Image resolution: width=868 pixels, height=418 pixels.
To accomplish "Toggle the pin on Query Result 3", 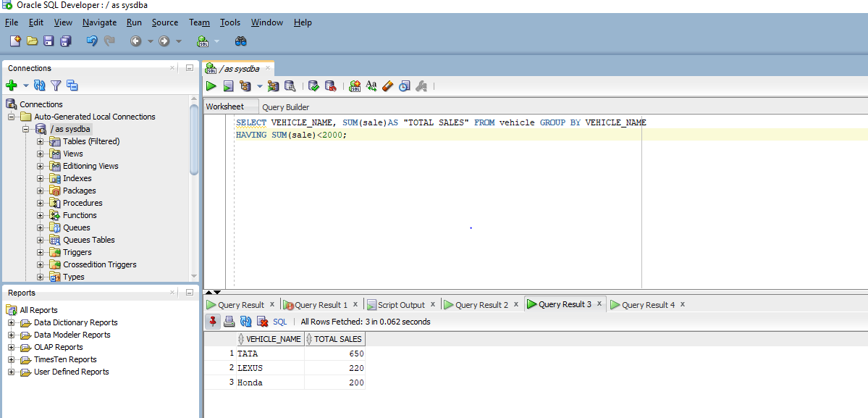I will 213,322.
